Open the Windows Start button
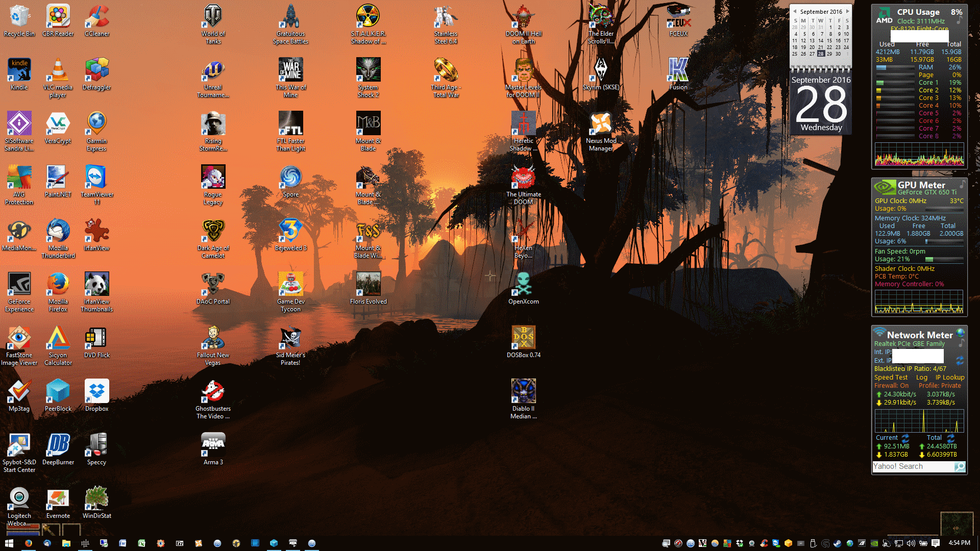This screenshot has height=551, width=980. tap(9, 543)
